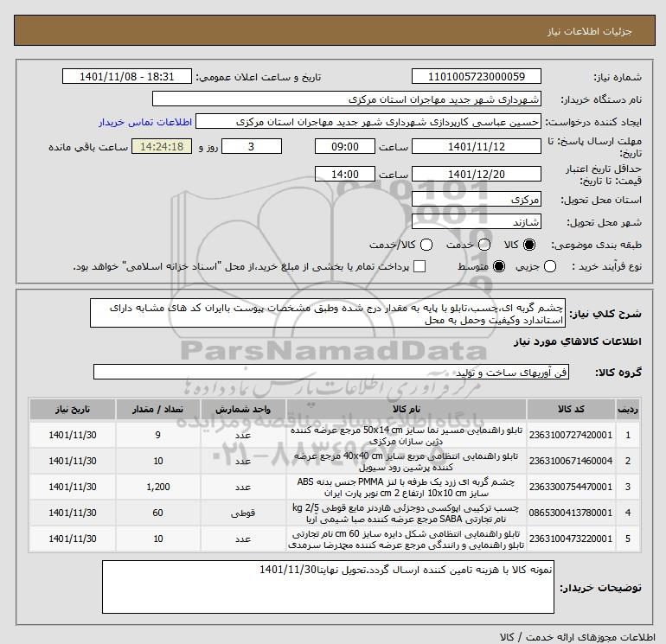Screen dimensions: 666x644
Task: Click the request number field 1101005723000059
Action: (476, 76)
